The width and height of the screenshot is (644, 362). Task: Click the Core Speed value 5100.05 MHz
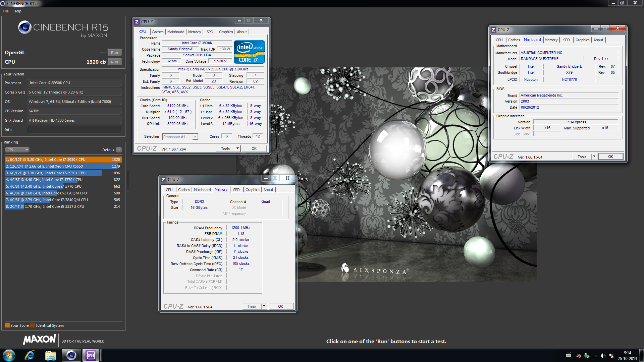[x=178, y=106]
